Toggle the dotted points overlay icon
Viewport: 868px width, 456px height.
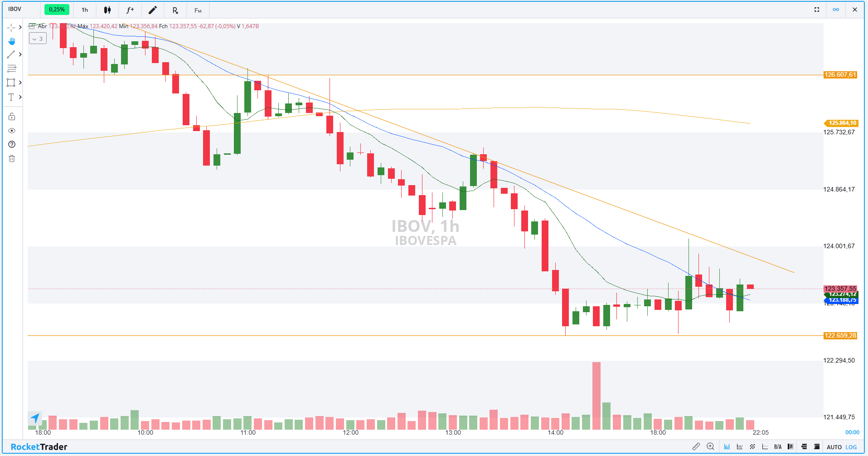752,447
